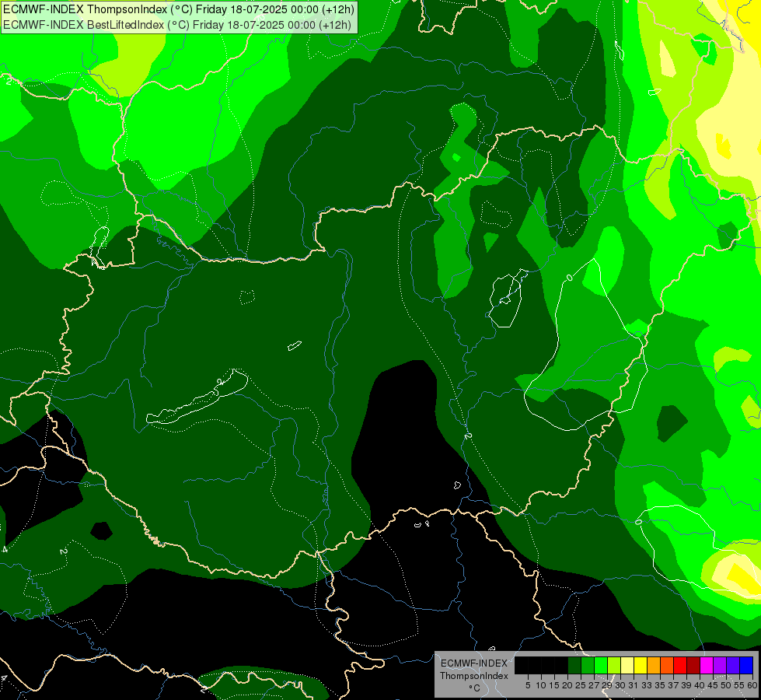
Task: Click the legend tick value 55
Action: (740, 685)
